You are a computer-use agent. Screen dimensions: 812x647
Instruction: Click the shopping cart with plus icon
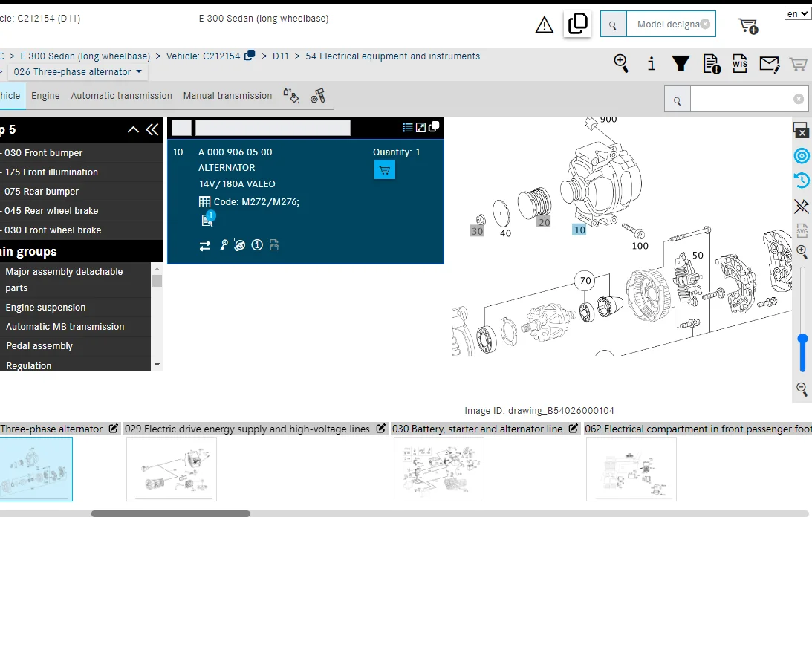pos(748,26)
